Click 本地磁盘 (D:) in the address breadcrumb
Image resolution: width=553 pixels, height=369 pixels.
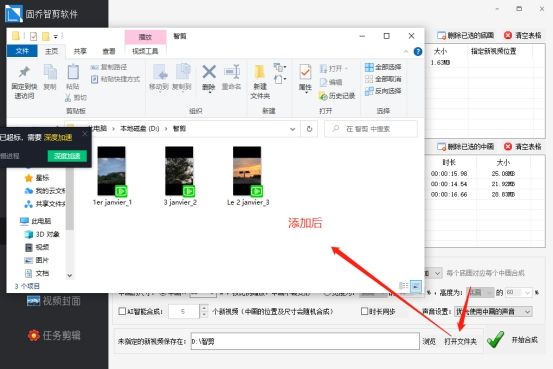point(140,129)
